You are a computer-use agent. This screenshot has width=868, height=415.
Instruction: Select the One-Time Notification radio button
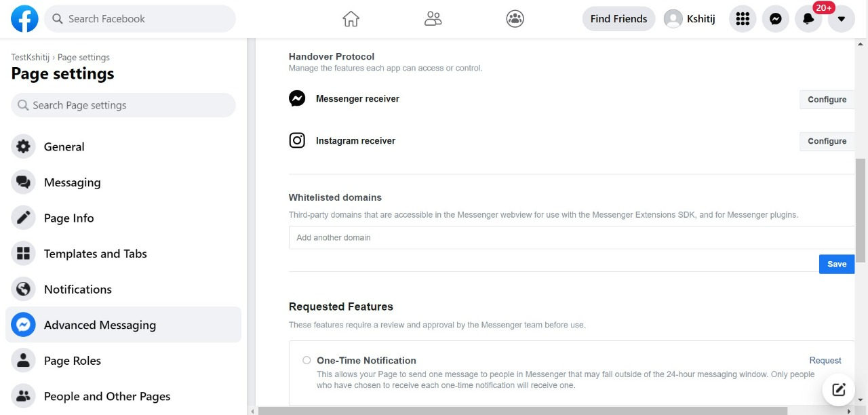tap(307, 360)
